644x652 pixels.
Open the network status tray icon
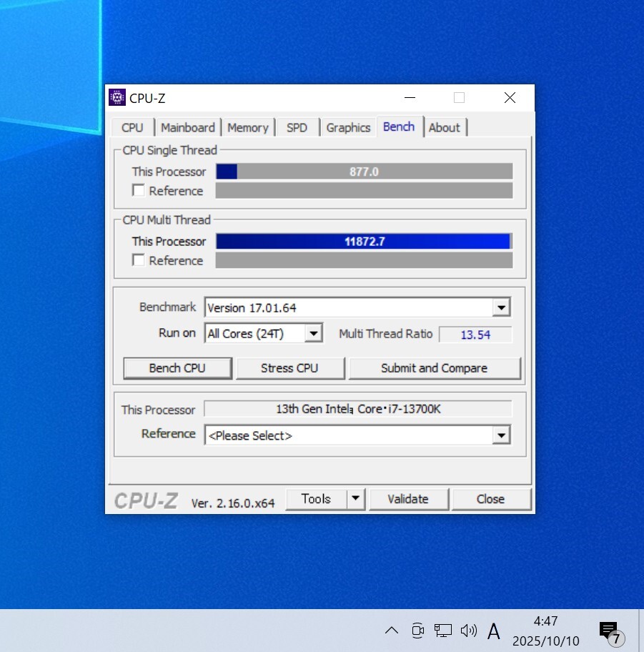coord(443,630)
